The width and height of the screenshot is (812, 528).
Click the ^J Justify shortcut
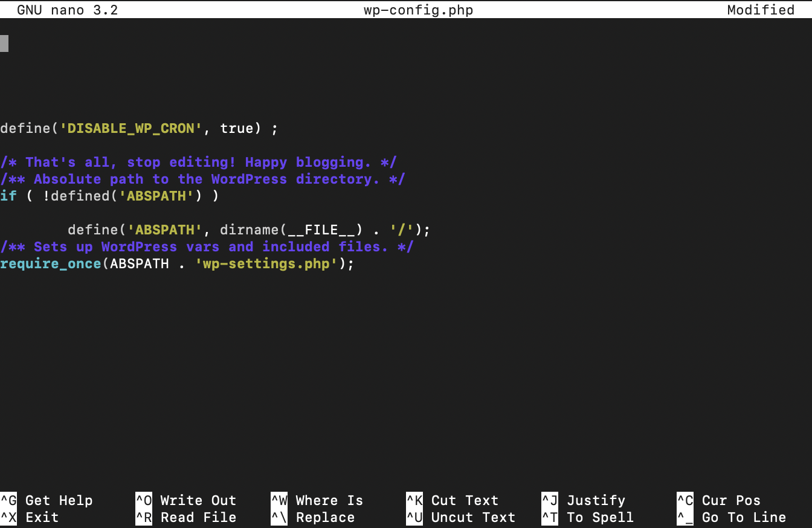[583, 500]
